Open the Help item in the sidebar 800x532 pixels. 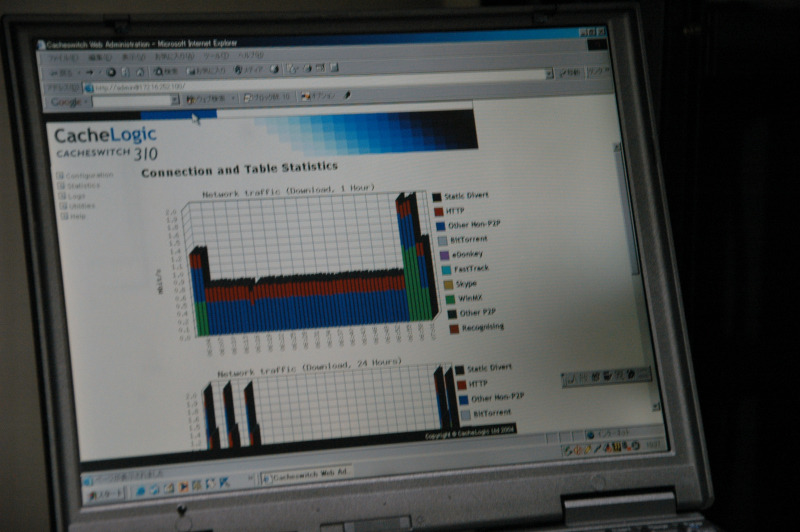tap(73, 216)
